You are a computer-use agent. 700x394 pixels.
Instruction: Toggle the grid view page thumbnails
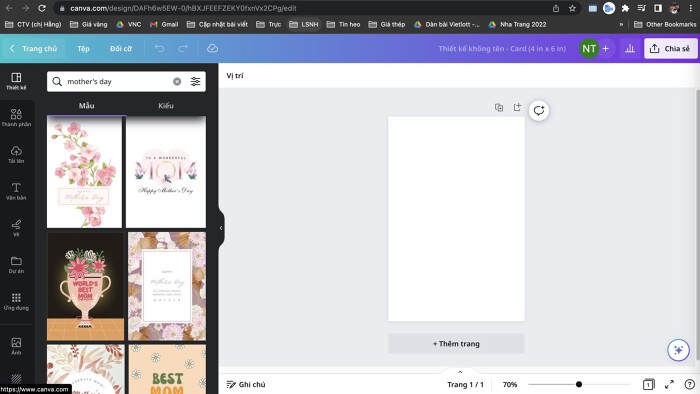648,384
